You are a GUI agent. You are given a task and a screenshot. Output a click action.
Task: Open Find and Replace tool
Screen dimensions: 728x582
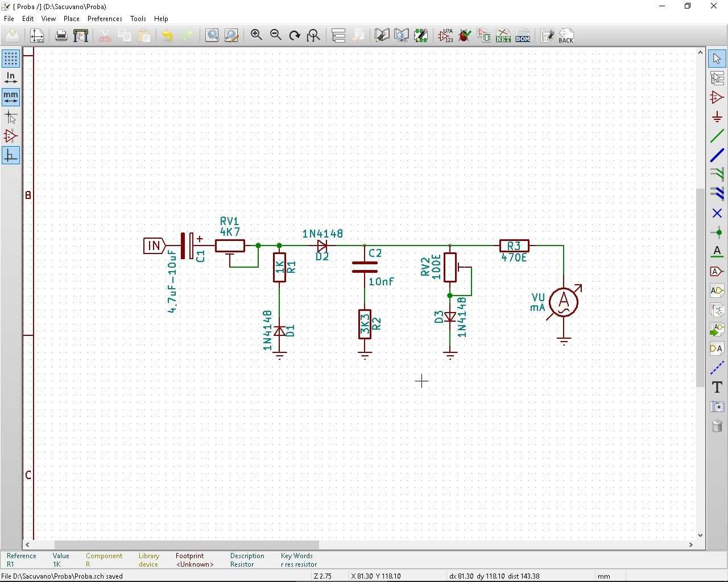tap(231, 36)
